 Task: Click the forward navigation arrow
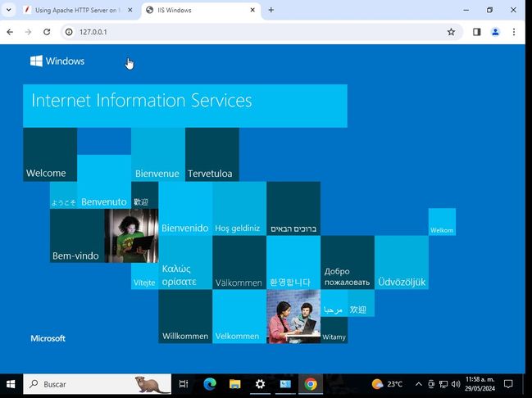[28, 32]
